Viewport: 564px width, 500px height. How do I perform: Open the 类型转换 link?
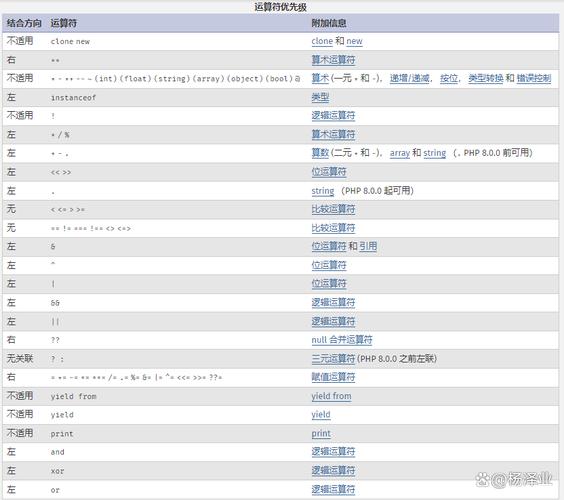click(486, 78)
